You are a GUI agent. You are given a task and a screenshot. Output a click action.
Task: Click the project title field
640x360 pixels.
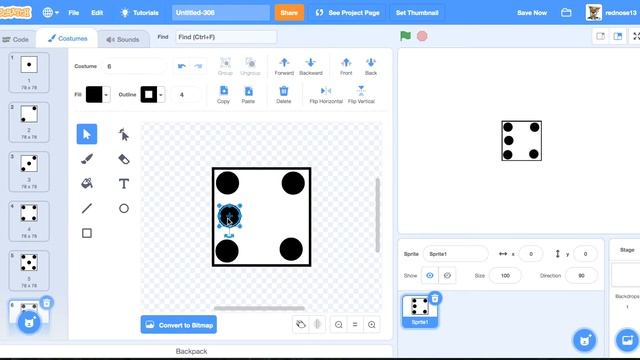click(x=221, y=13)
